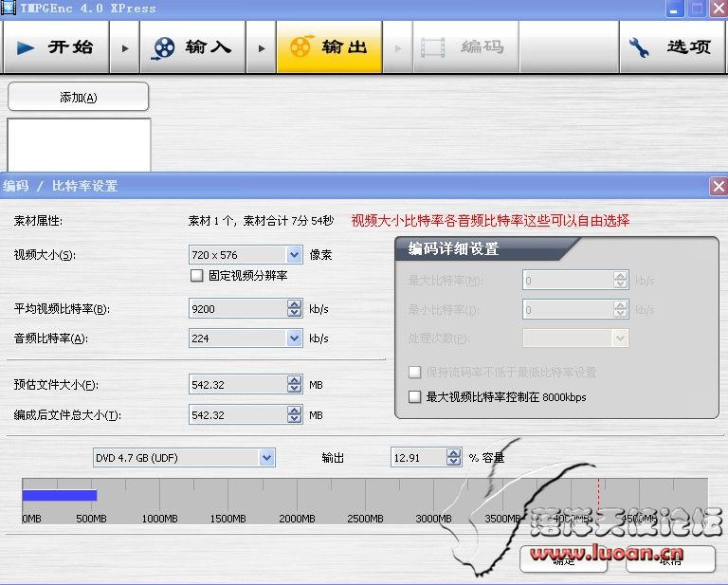Open the DVD 4.7 GB (UDF) dropdown
The image size is (728, 585).
[x=266, y=458]
